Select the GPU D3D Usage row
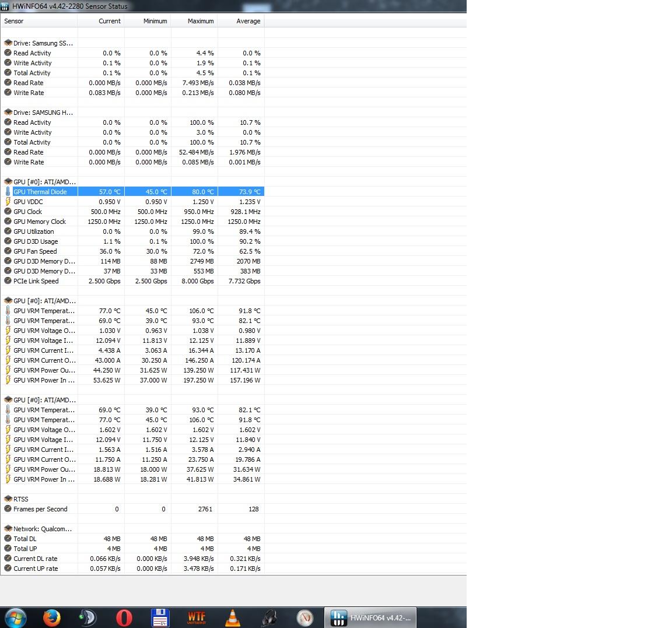672x628 pixels. click(132, 241)
